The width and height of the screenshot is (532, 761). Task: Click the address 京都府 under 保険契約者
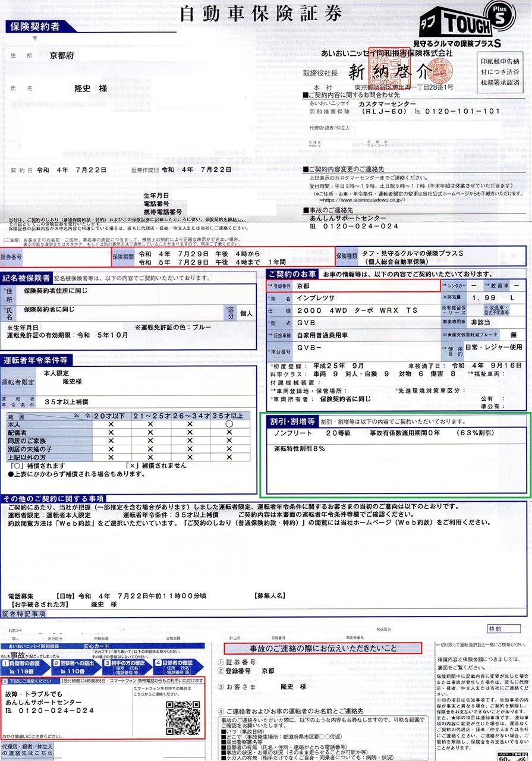click(61, 56)
